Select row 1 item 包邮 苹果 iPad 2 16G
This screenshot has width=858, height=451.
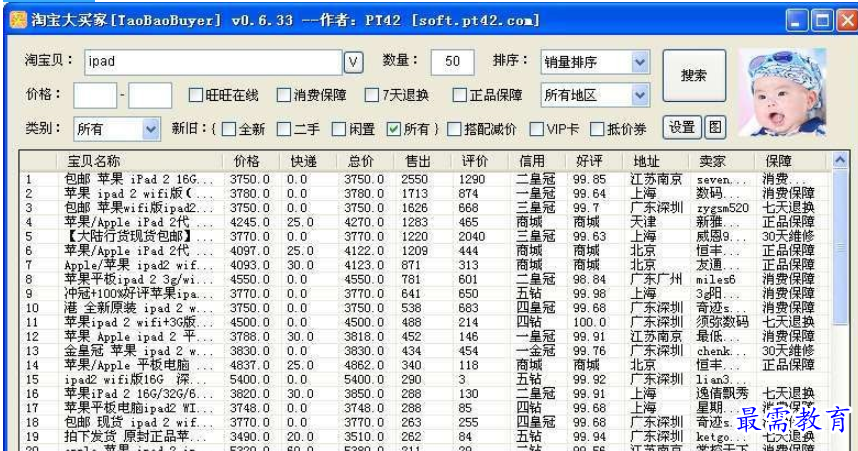tap(138, 179)
